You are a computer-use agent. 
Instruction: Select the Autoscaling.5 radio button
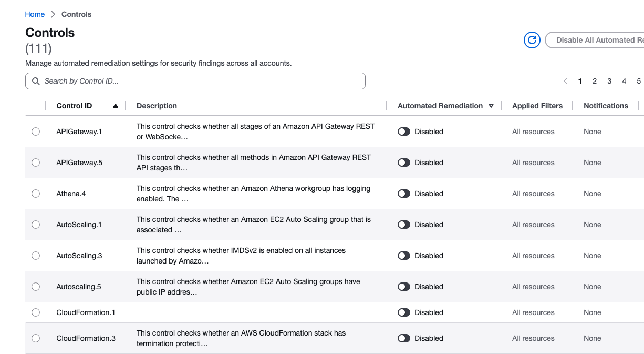36,287
